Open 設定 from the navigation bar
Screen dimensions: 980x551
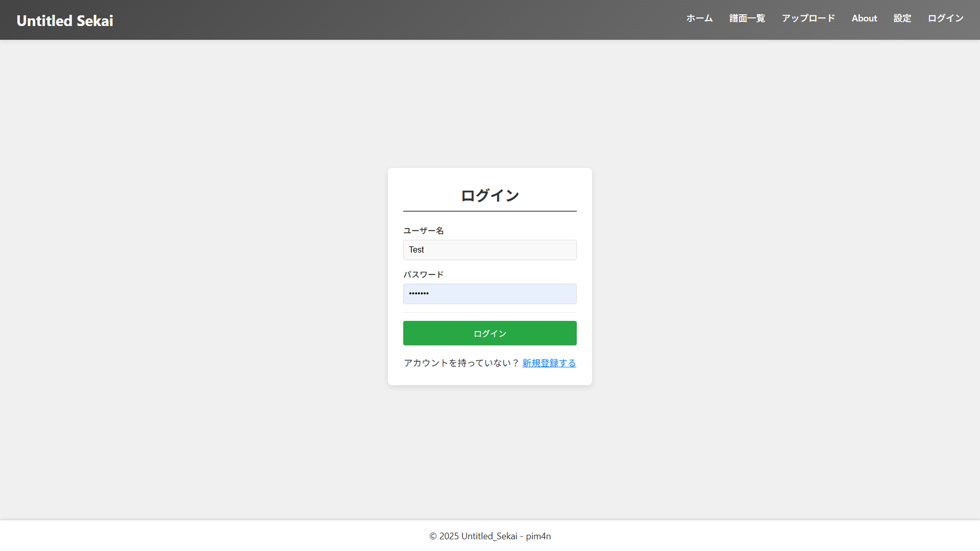click(902, 18)
